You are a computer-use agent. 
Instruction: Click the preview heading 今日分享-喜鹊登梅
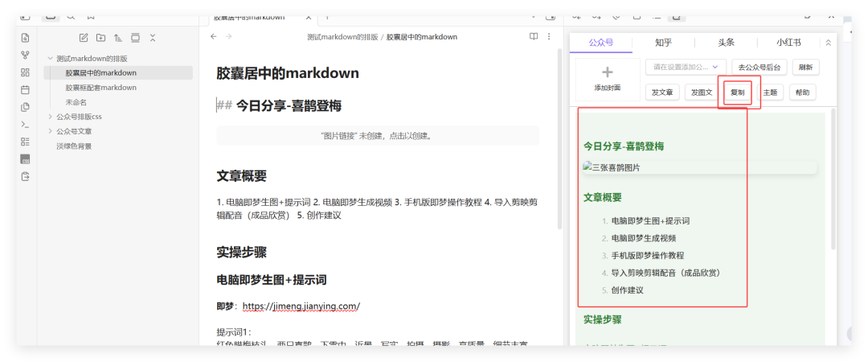click(624, 146)
